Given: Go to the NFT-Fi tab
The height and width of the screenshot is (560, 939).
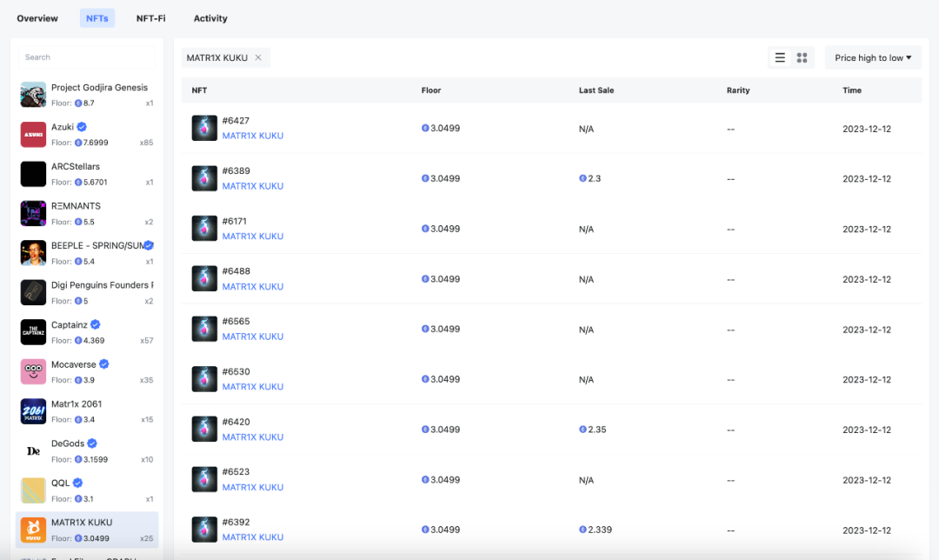Looking at the screenshot, I should pos(151,18).
